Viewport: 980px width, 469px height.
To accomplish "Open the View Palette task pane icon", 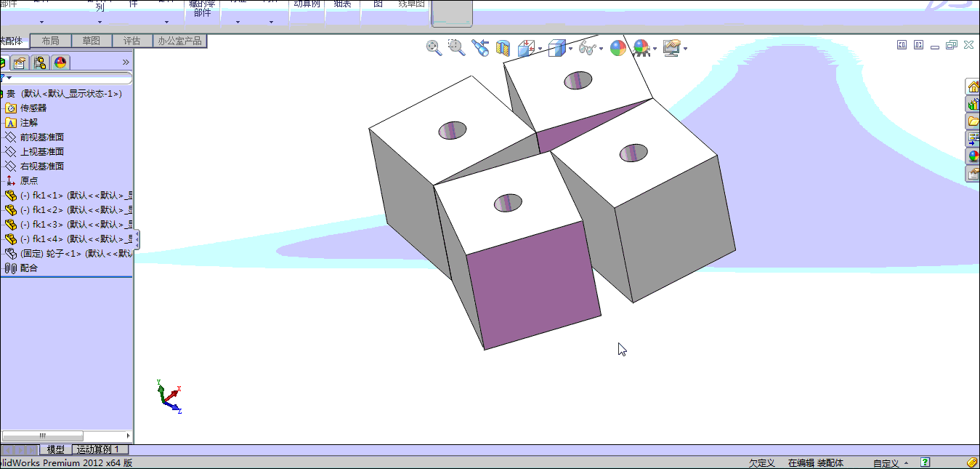I will [x=973, y=139].
